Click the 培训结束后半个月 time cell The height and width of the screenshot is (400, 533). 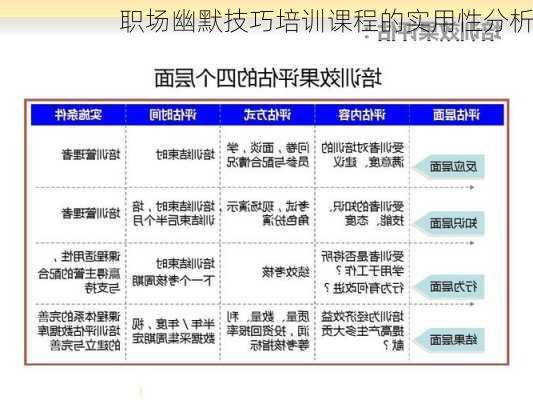(173, 213)
